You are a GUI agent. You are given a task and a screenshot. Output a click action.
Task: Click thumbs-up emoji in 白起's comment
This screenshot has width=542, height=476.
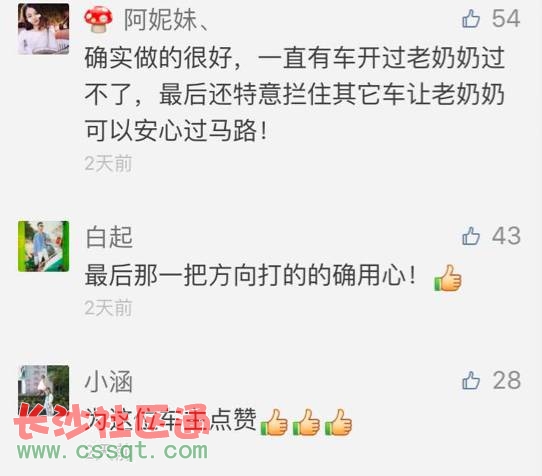[x=448, y=278]
